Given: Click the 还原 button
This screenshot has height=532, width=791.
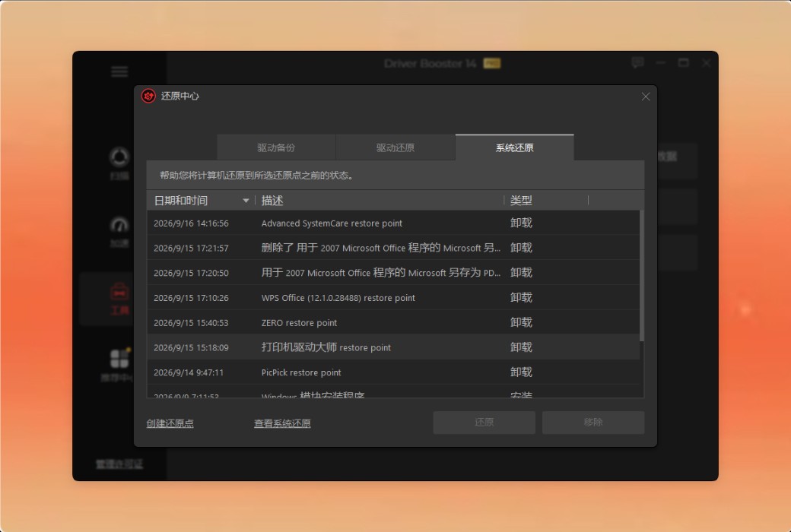Looking at the screenshot, I should (484, 422).
